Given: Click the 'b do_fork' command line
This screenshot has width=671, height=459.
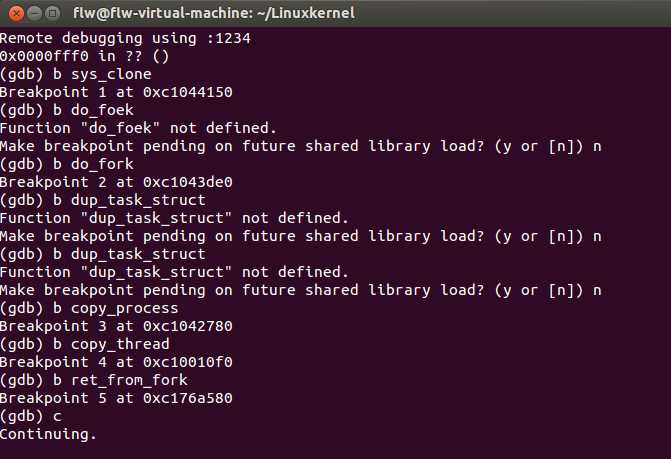Looking at the screenshot, I should [67, 164].
